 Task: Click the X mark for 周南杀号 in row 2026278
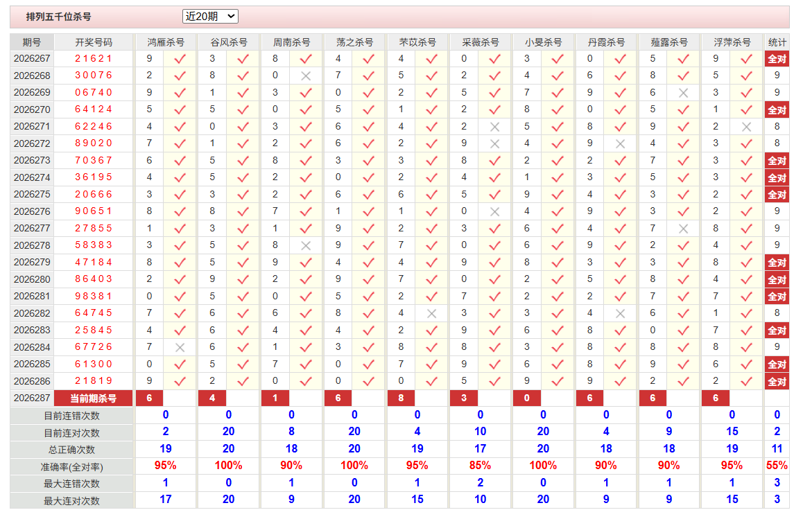click(x=306, y=246)
